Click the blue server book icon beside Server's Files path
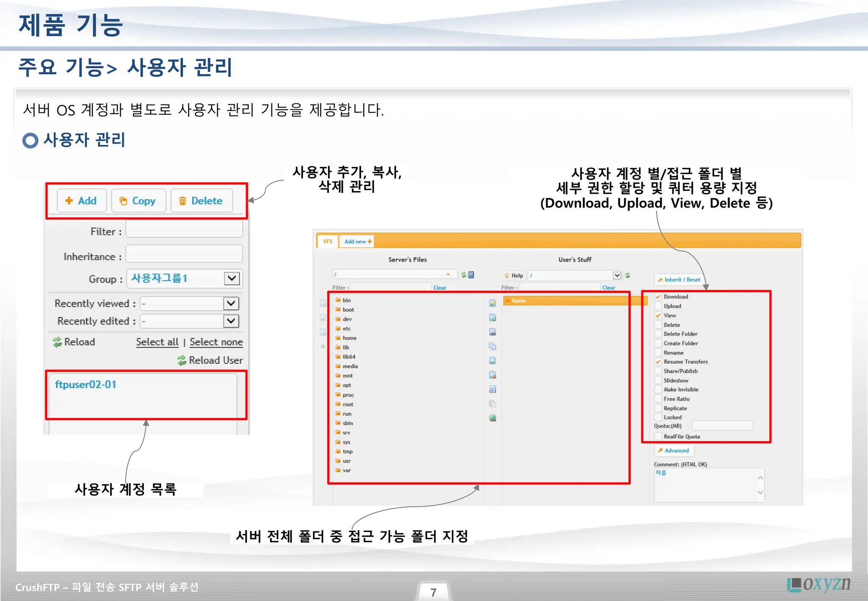Image resolution: width=868 pixels, height=601 pixels. [x=471, y=275]
